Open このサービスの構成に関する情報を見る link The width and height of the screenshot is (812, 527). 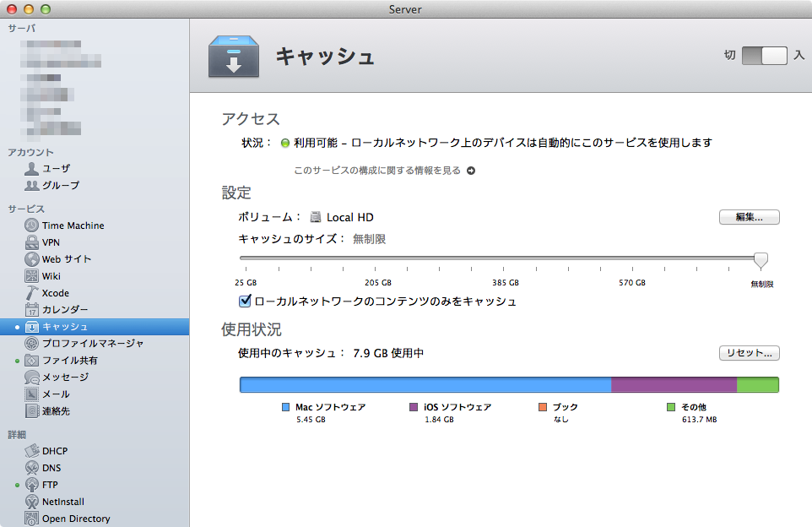click(x=377, y=171)
